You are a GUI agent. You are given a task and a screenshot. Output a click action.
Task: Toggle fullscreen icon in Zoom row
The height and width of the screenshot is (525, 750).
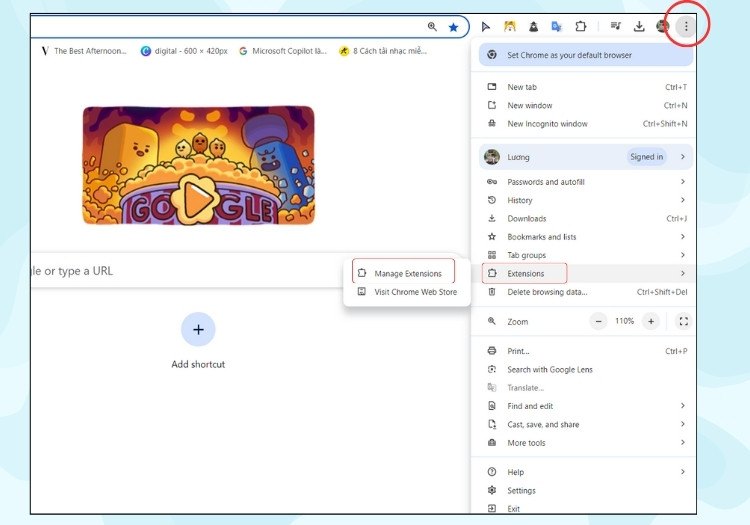point(684,321)
